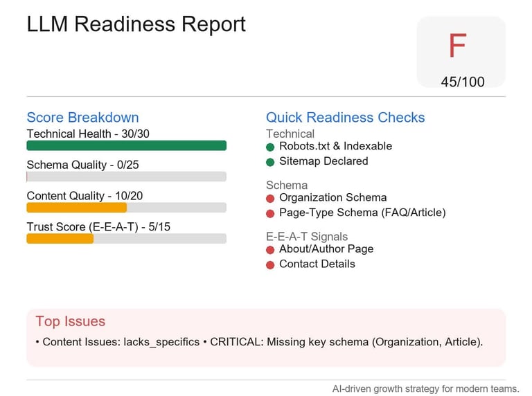Click the red dot beside Organization Schema
532x396 pixels.
pyautogui.click(x=270, y=199)
